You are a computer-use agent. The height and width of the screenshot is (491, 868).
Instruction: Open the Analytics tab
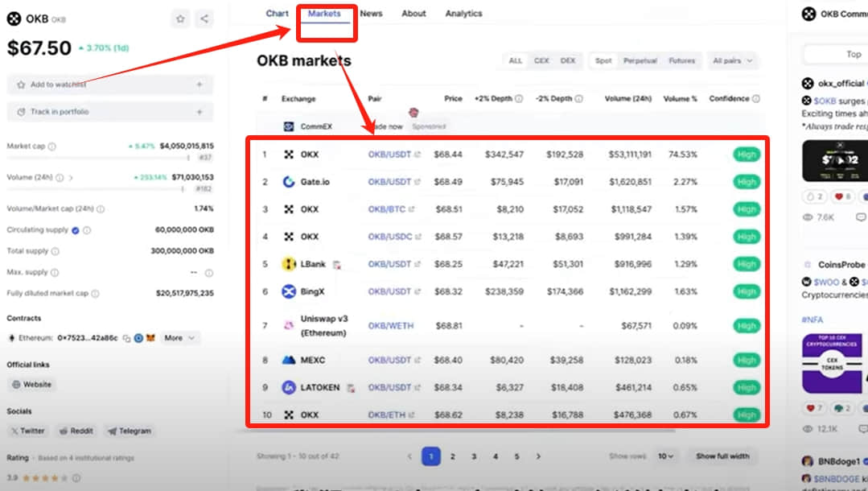(x=464, y=14)
